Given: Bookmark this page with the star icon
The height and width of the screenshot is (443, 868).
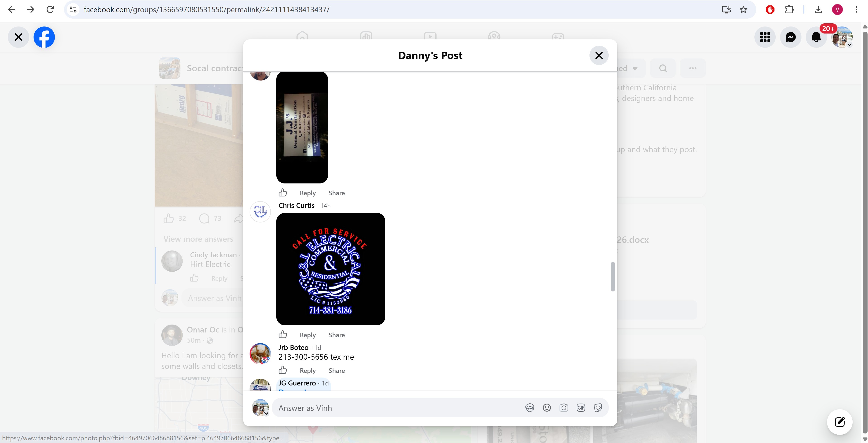Looking at the screenshot, I should coord(743,10).
